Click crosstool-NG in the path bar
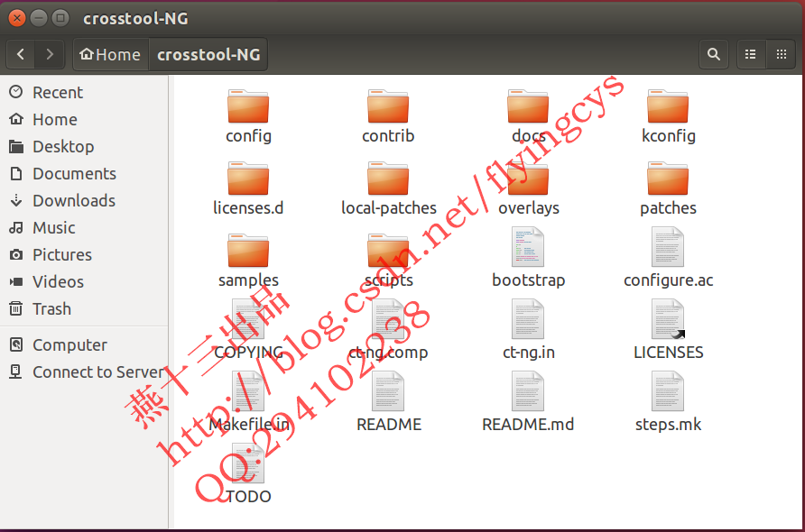Viewport: 805px width, 532px height. [208, 54]
